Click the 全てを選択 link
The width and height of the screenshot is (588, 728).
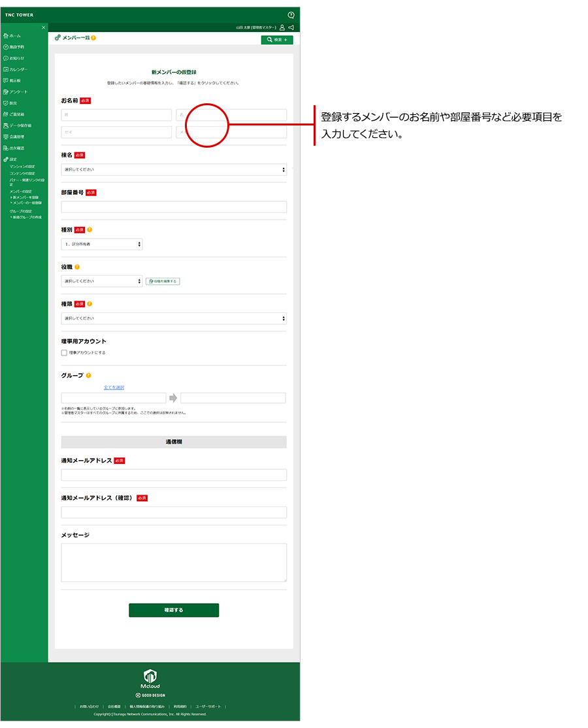[x=114, y=388]
